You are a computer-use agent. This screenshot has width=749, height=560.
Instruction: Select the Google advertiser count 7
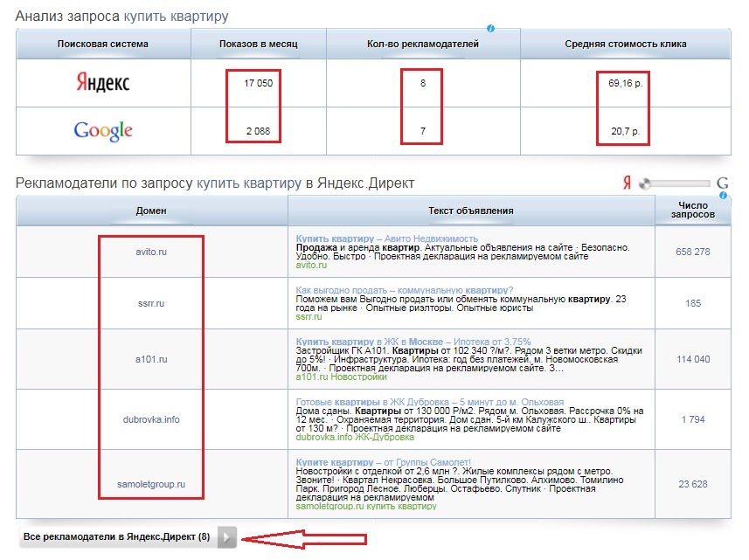[x=423, y=131]
